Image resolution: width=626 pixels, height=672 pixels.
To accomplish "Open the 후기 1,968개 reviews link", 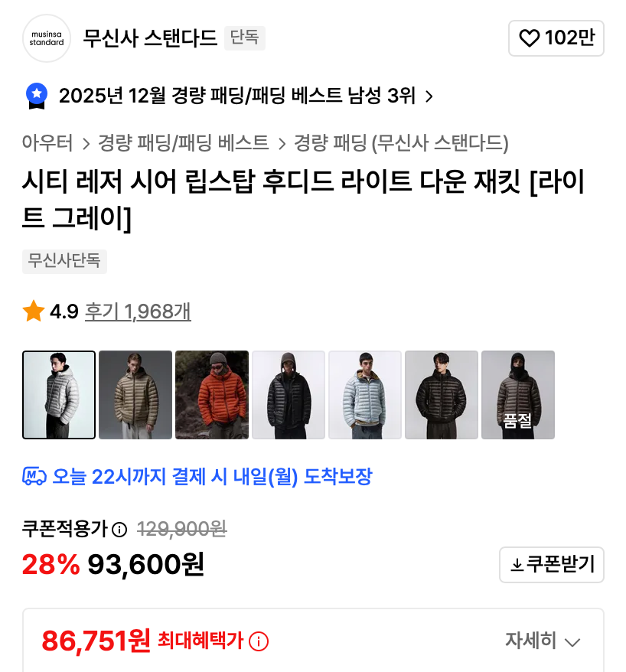I will tap(138, 312).
